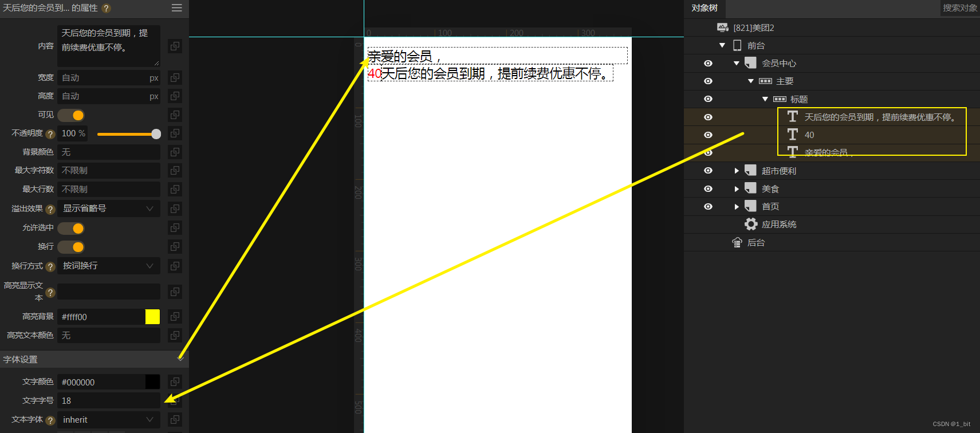Screen dimensions: 980x433
Task: Click the link icon for 溢出效果 property
Action: [175, 208]
